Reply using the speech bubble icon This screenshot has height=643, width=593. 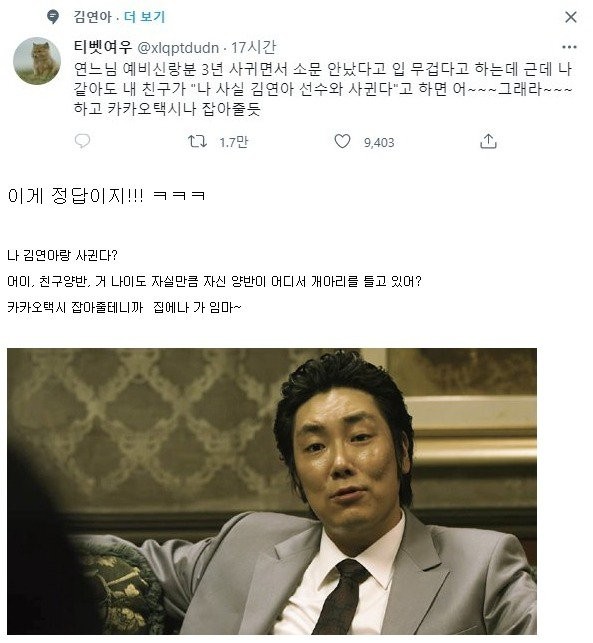[82, 141]
